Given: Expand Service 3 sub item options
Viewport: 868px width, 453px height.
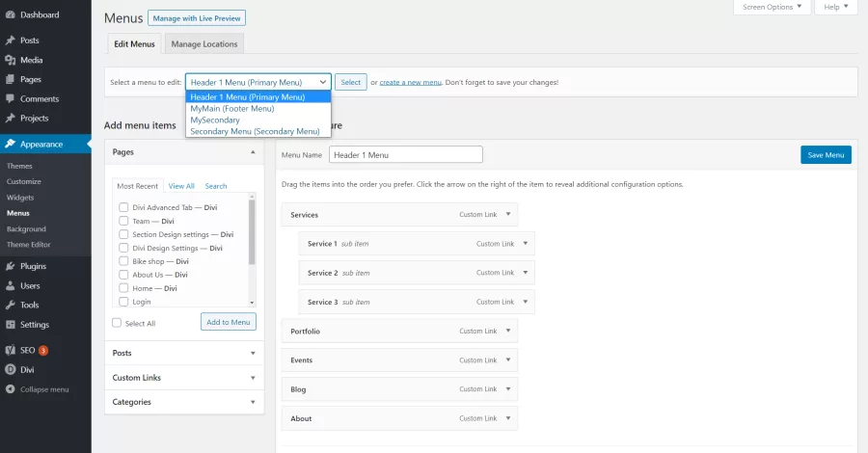Looking at the screenshot, I should tap(526, 302).
